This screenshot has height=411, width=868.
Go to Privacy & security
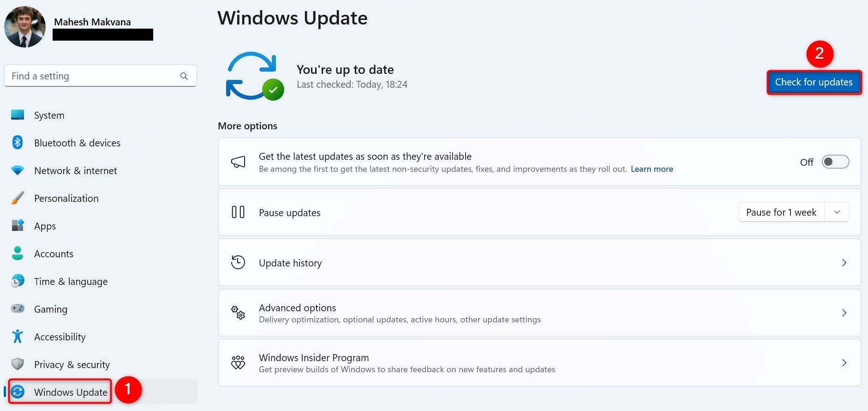tap(100, 364)
